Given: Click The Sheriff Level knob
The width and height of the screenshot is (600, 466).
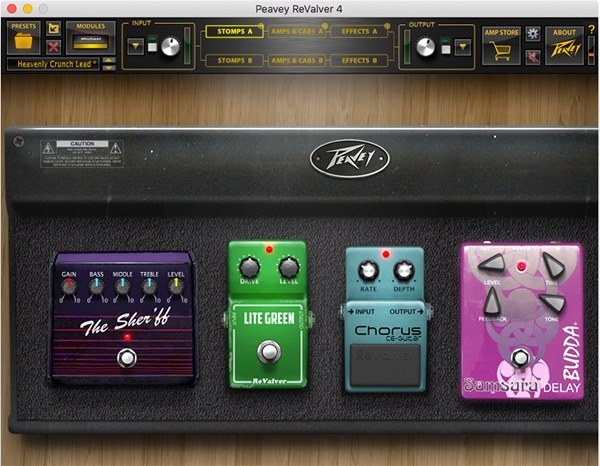Looking at the screenshot, I should click(x=176, y=287).
